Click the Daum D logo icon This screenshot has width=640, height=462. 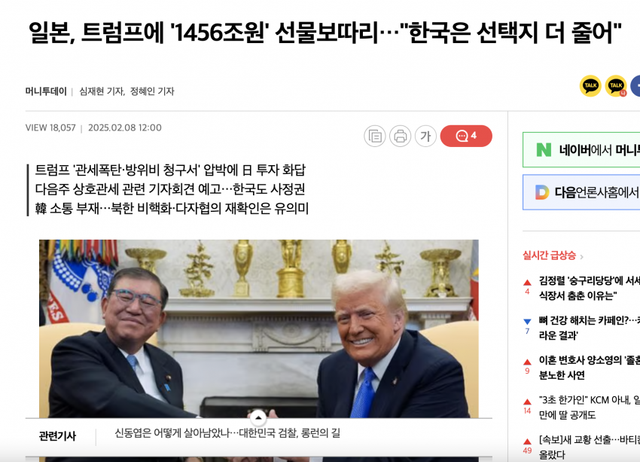(x=542, y=192)
